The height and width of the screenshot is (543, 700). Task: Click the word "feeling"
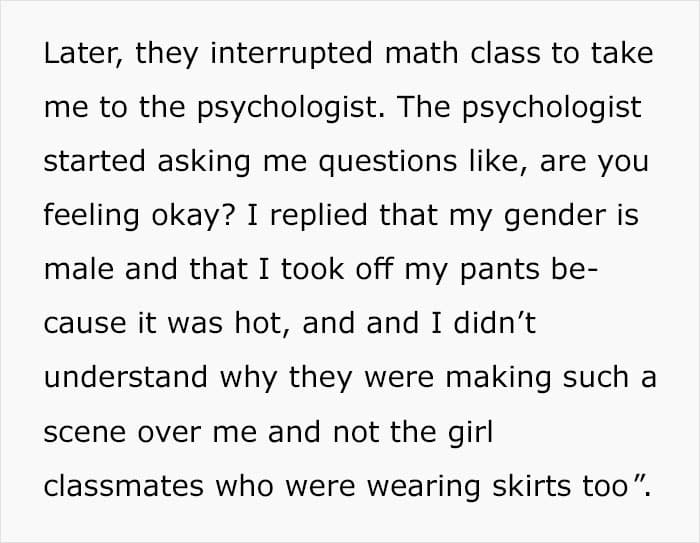click(x=92, y=215)
